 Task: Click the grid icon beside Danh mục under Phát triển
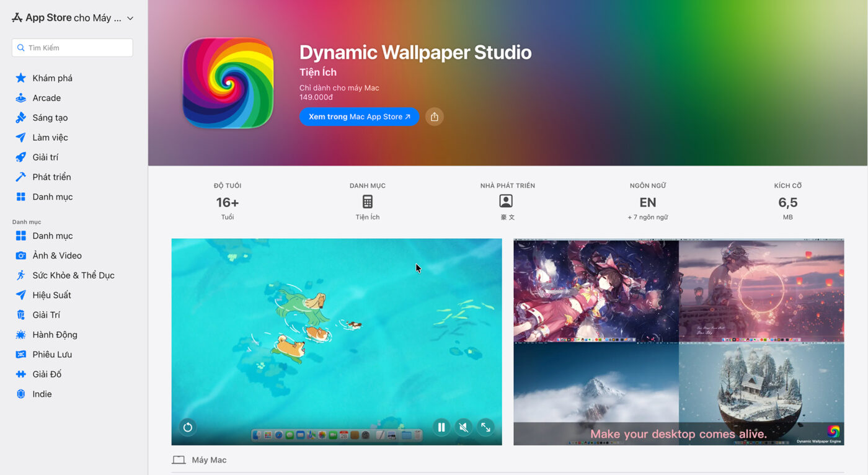[20, 197]
